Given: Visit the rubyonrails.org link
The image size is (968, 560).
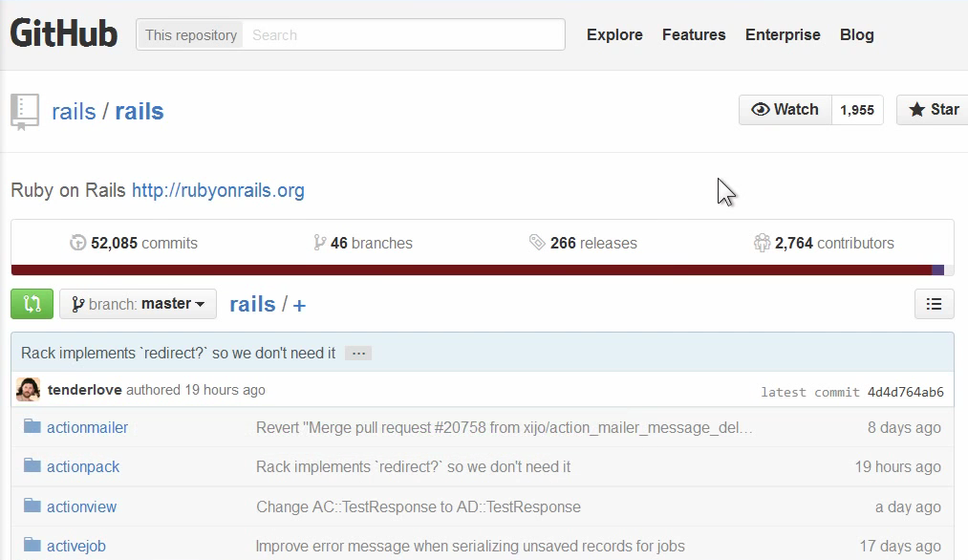Looking at the screenshot, I should (x=218, y=190).
